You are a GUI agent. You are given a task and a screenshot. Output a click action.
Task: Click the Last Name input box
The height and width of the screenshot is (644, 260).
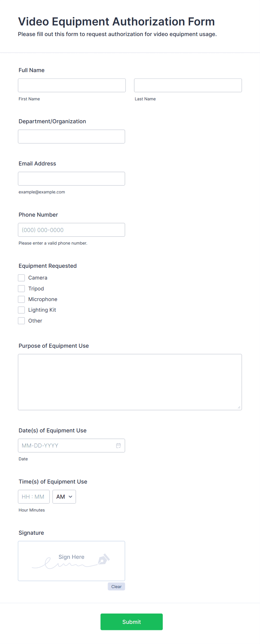click(188, 85)
